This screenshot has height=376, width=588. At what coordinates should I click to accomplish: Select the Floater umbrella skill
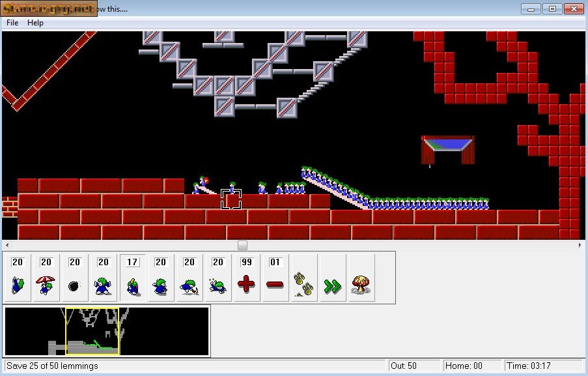click(46, 278)
